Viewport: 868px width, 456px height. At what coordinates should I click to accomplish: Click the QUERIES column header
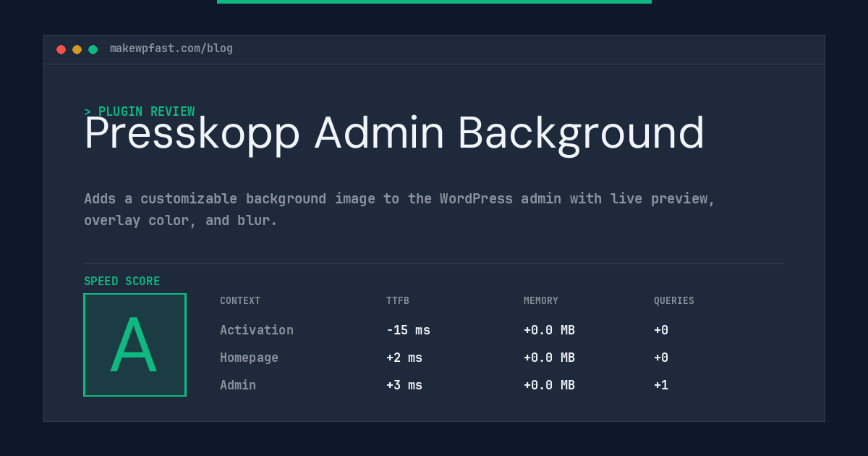point(674,300)
